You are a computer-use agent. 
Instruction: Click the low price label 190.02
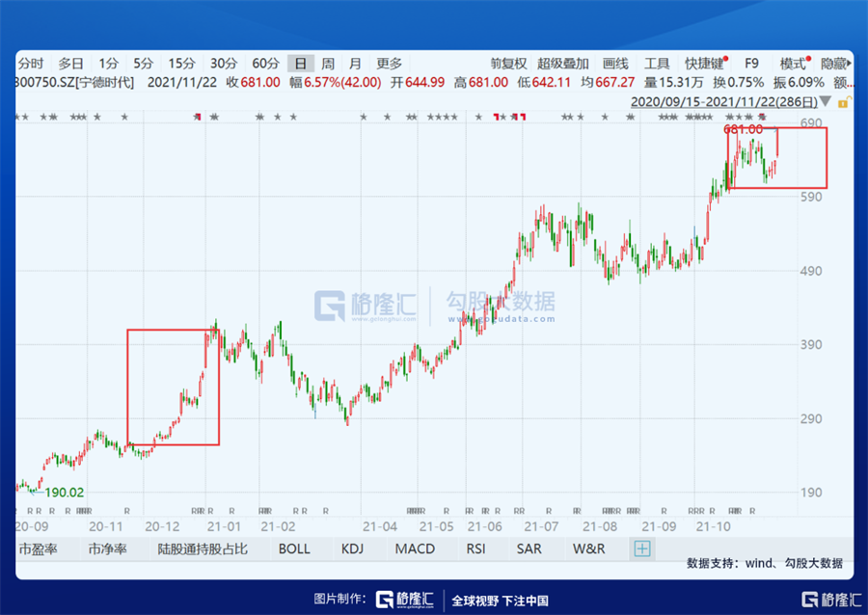pyautogui.click(x=65, y=493)
